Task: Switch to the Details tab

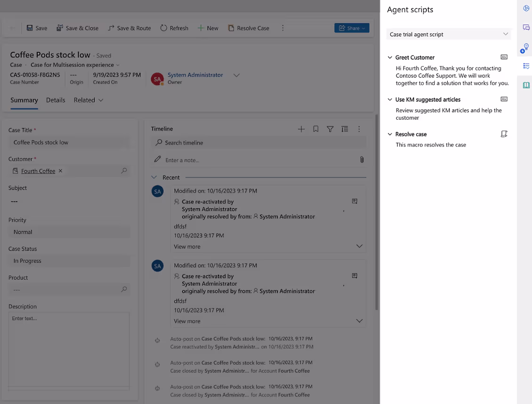Action: coord(56,100)
